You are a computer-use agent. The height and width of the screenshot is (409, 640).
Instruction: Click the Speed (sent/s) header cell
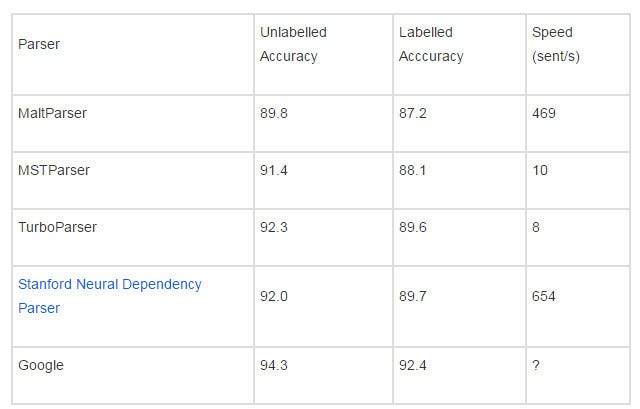(x=578, y=54)
